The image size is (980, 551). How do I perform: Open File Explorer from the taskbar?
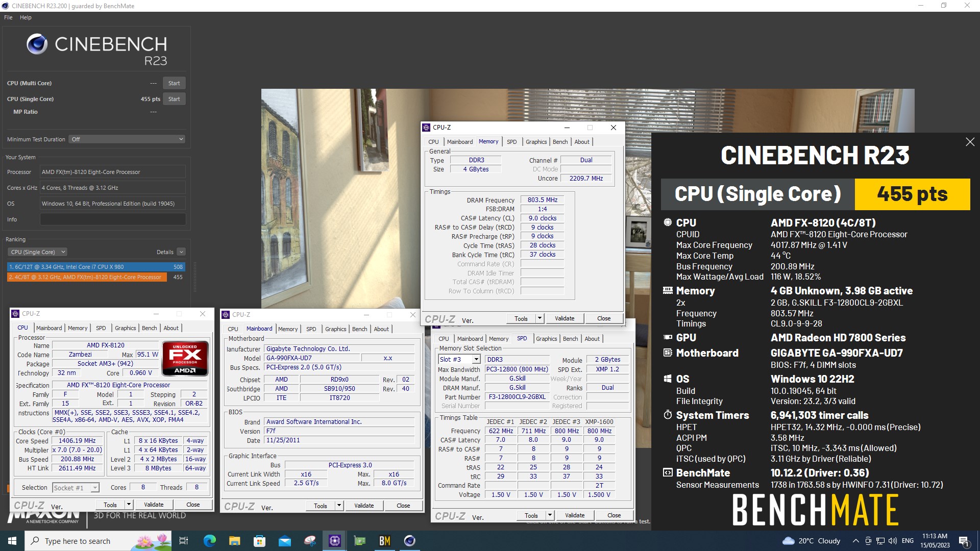click(x=234, y=541)
